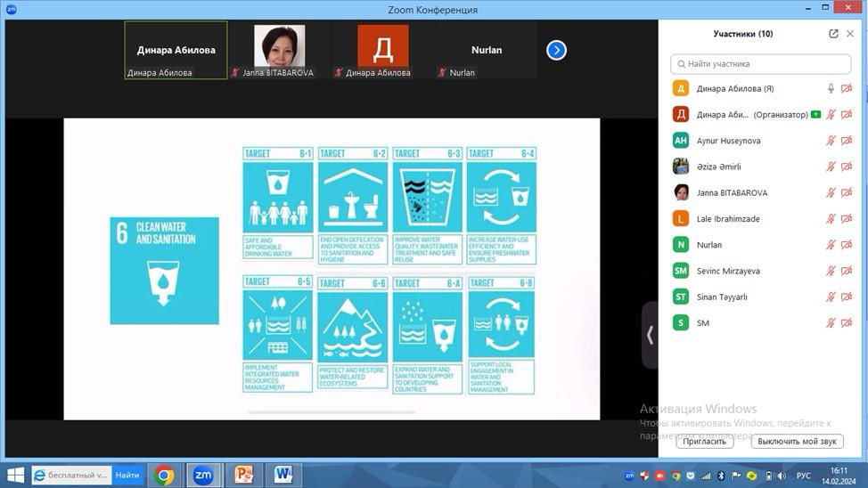Click muted mic icon for Sevinc Mirzayeva
Image resolution: width=868 pixels, height=488 pixels.
tap(831, 271)
